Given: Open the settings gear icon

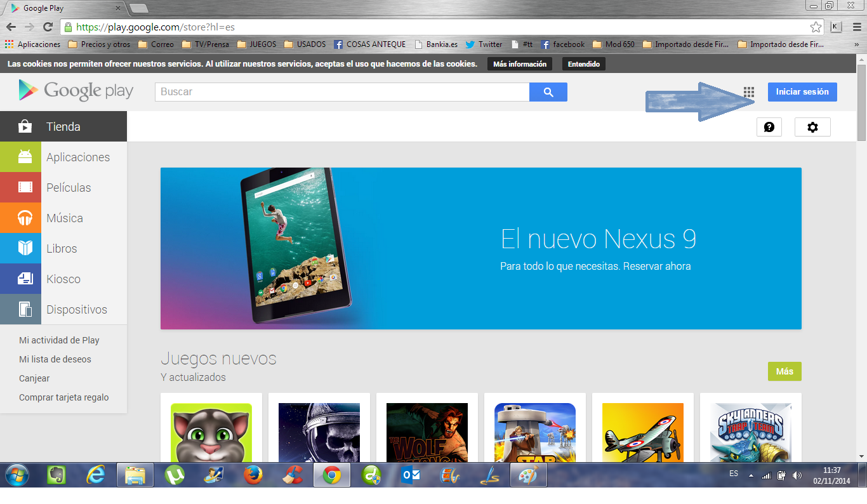Looking at the screenshot, I should tap(812, 127).
